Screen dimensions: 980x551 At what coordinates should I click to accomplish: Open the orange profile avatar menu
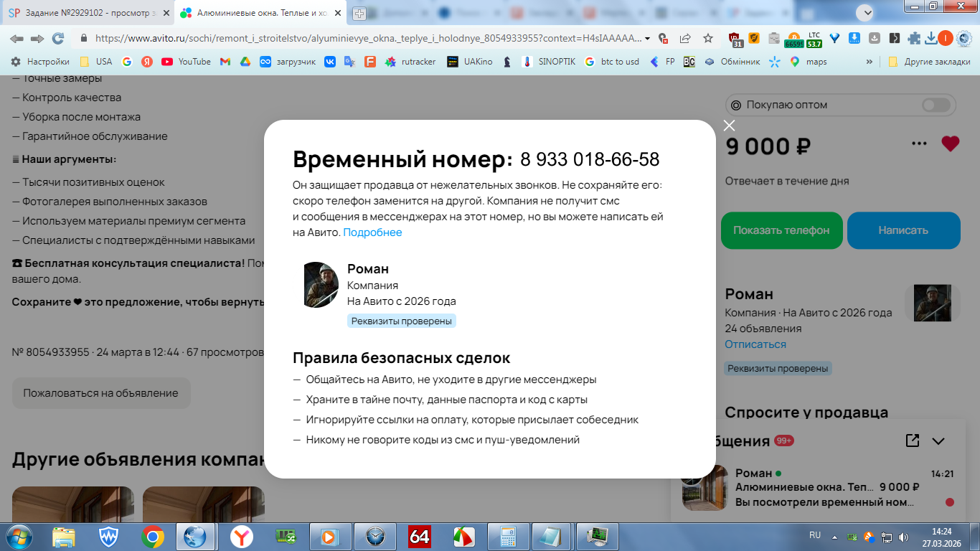[x=946, y=39]
